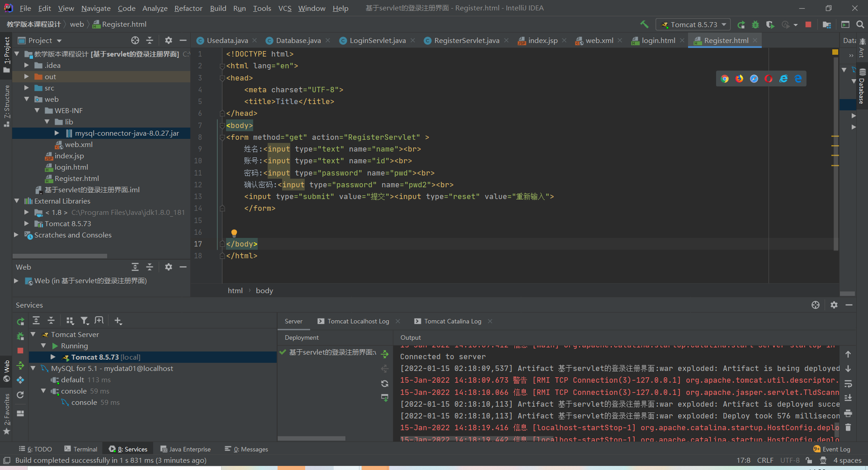The height and width of the screenshot is (470, 868).
Task: Open Tomcat Catalina Log tab
Action: 453,321
